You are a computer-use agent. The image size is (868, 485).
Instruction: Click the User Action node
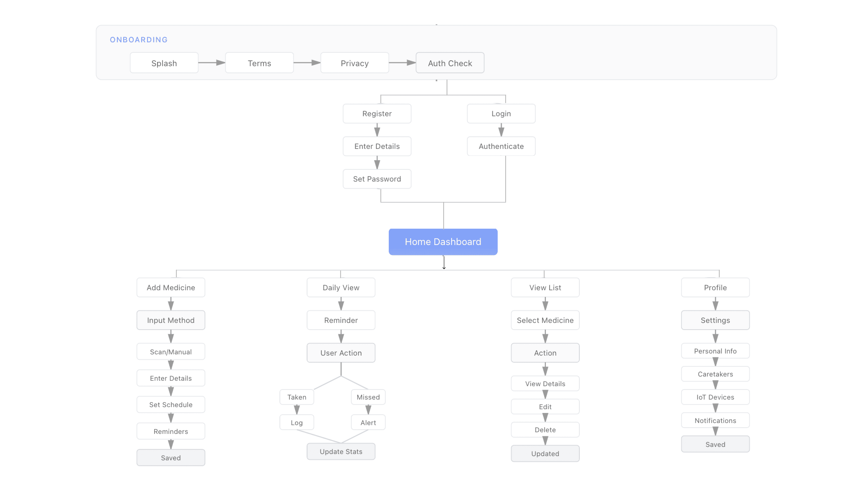[x=341, y=353]
